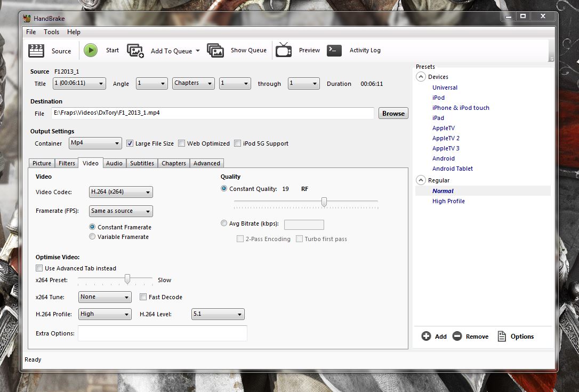The image size is (579, 392).
Task: Click the Source clapperboard icon
Action: (36, 51)
